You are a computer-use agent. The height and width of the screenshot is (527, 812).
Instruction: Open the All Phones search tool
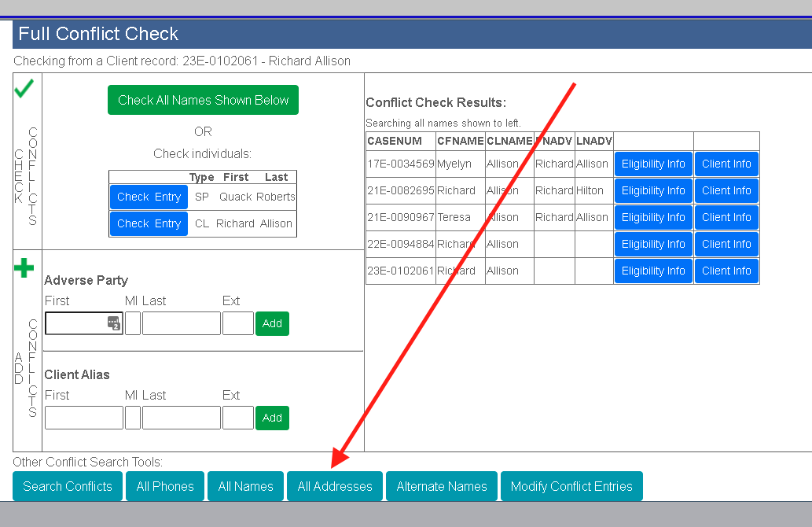click(165, 486)
